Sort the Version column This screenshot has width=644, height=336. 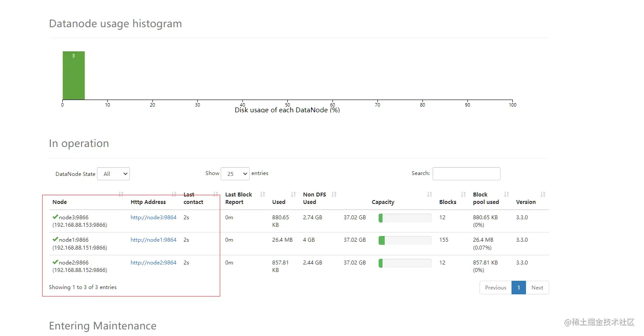(544, 193)
